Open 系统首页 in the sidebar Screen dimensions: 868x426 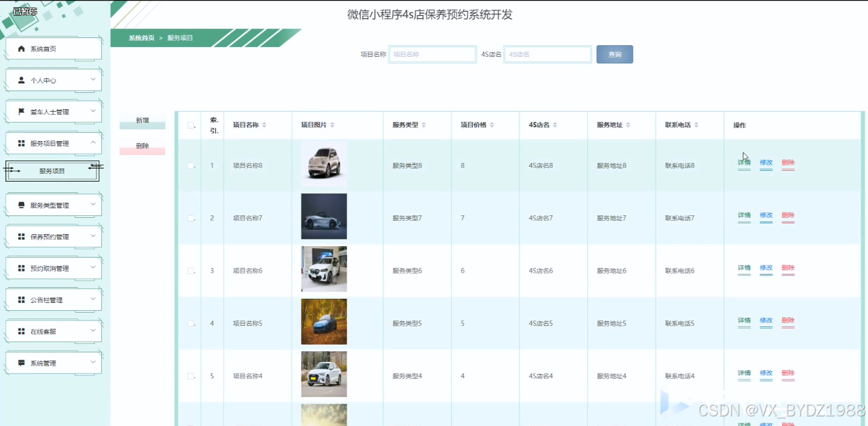coord(54,48)
